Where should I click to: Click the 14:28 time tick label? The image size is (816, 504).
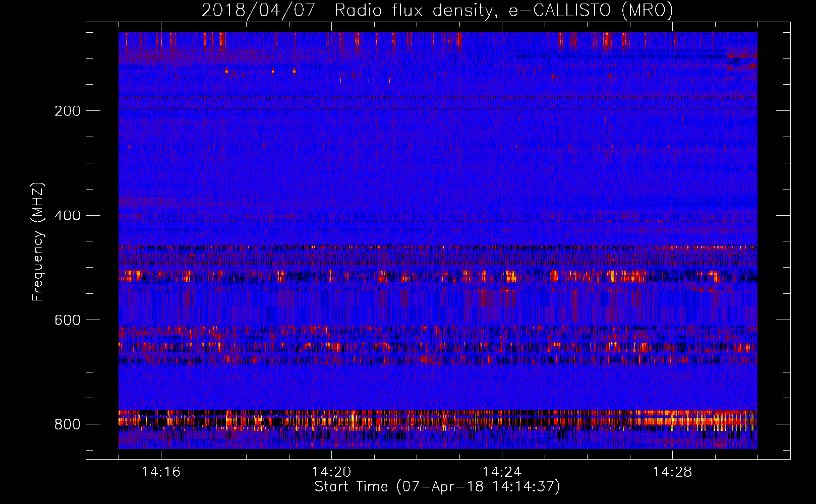(672, 472)
